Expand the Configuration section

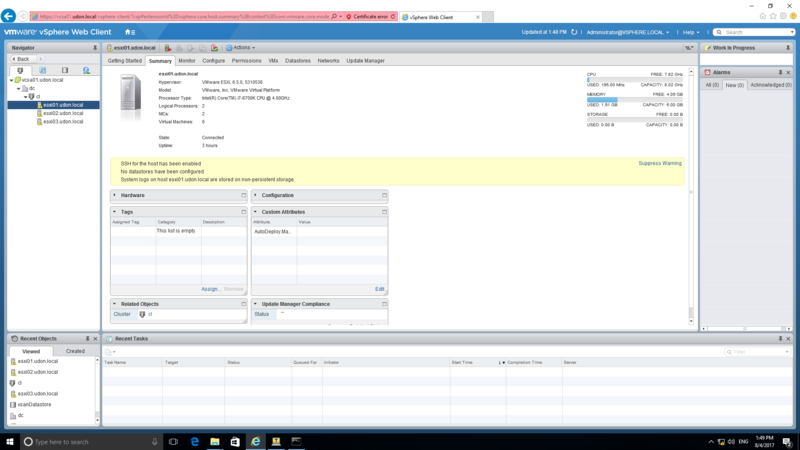click(255, 195)
